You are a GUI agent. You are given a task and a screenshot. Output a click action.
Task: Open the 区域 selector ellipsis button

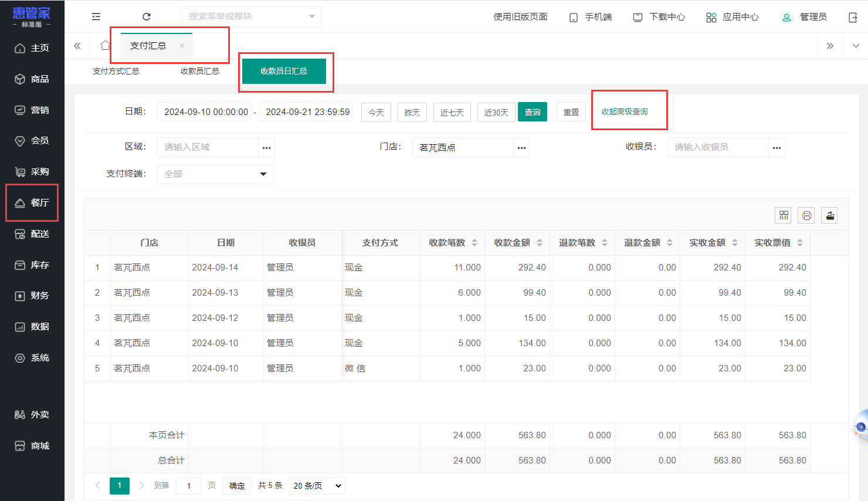266,148
